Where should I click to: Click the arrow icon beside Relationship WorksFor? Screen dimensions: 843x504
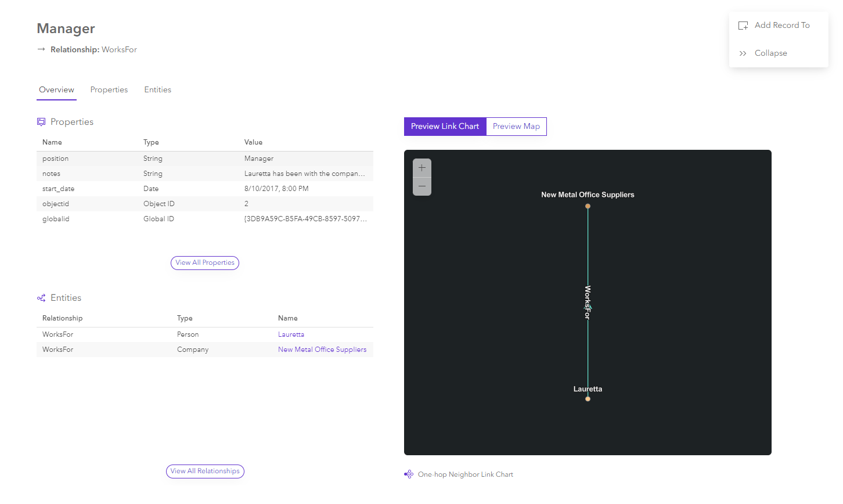pyautogui.click(x=40, y=49)
